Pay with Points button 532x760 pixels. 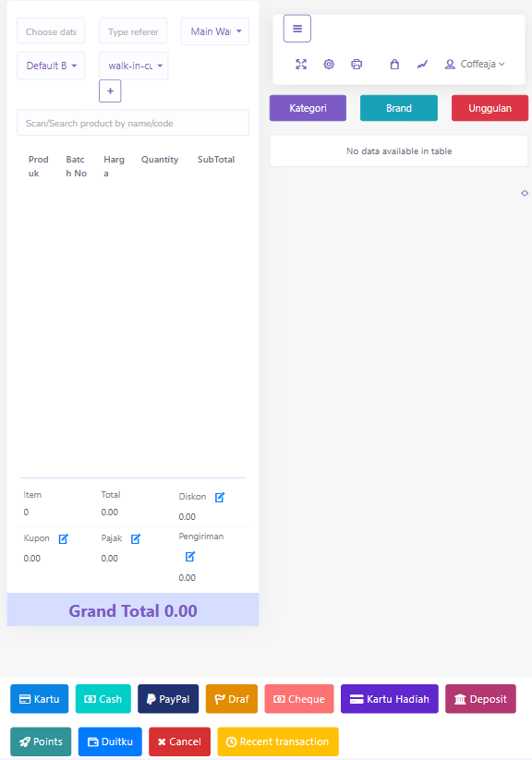pos(41,742)
